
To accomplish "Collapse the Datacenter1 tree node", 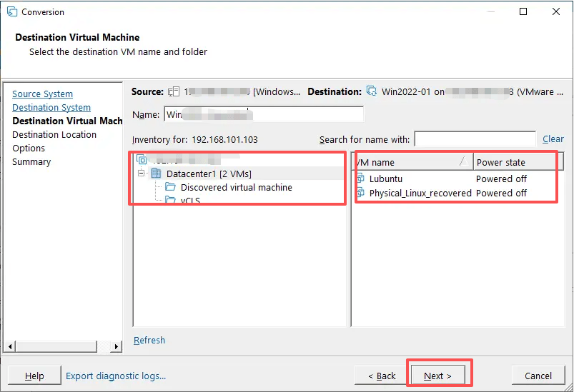I will pos(142,173).
